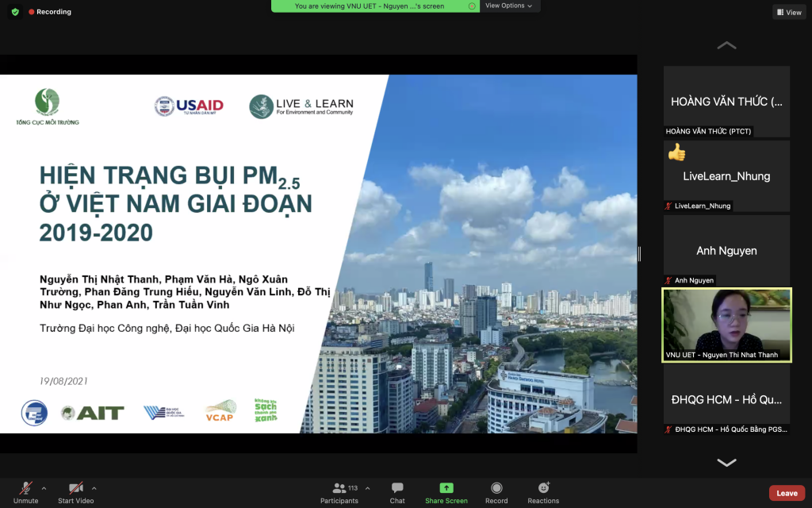Click the thumbs up reaction on LiveLearn_Nhung
Screen dimensions: 812x508
coord(676,152)
